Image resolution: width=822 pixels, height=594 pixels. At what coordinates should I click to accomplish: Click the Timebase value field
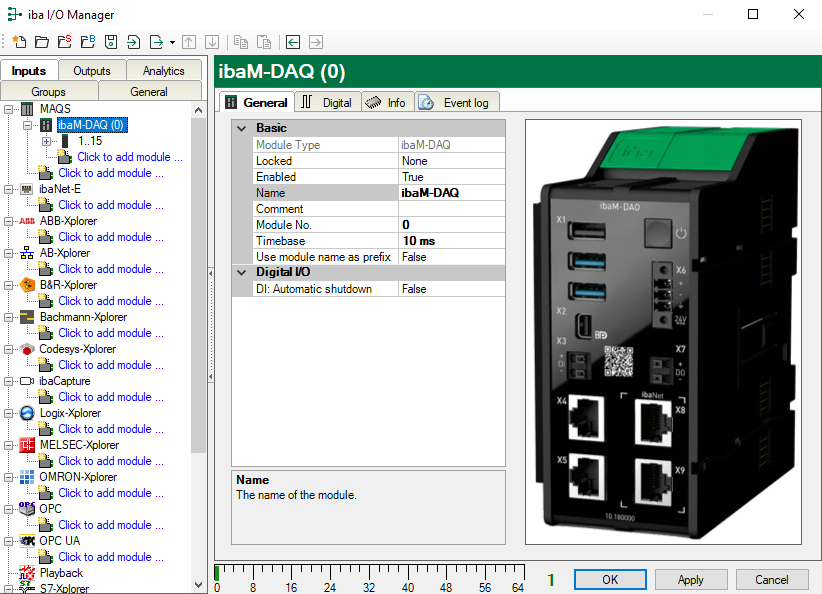tap(450, 241)
